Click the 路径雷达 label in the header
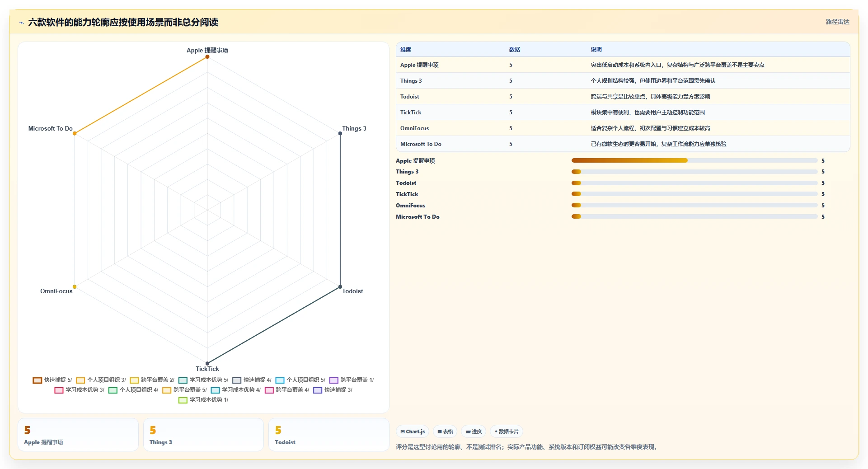 837,22
